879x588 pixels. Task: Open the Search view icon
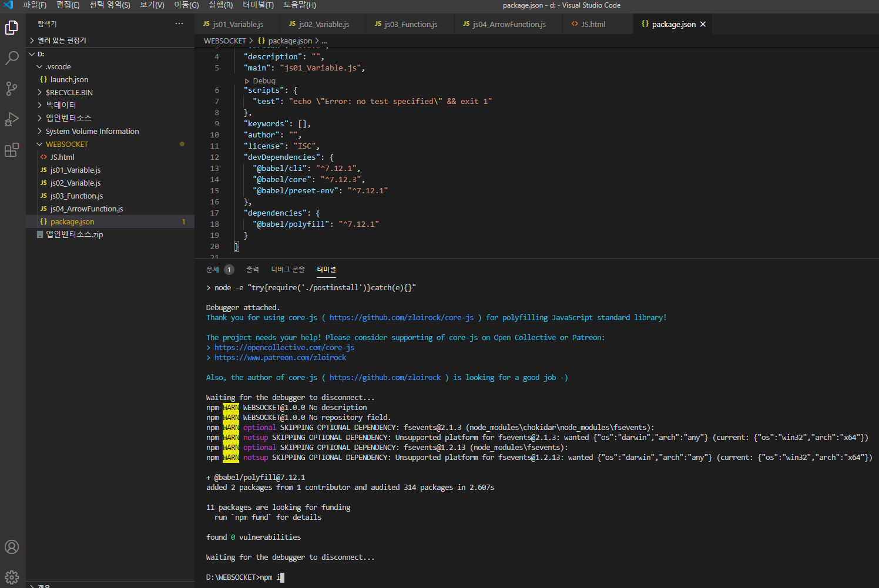[x=12, y=58]
